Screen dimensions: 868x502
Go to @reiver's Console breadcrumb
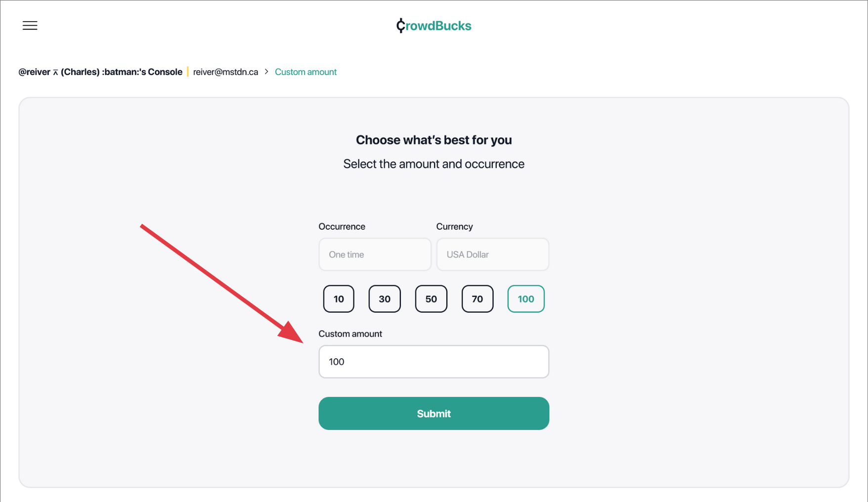(100, 72)
